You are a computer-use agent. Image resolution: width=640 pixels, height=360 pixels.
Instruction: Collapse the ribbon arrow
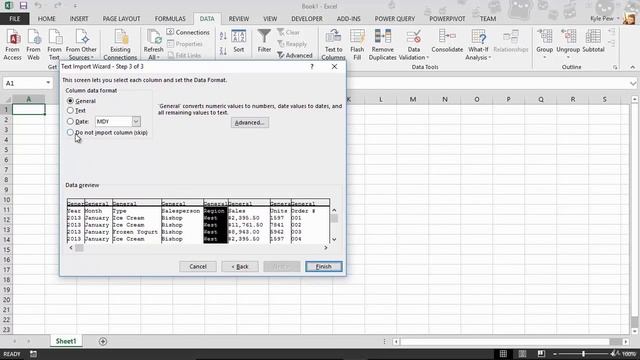633,67
